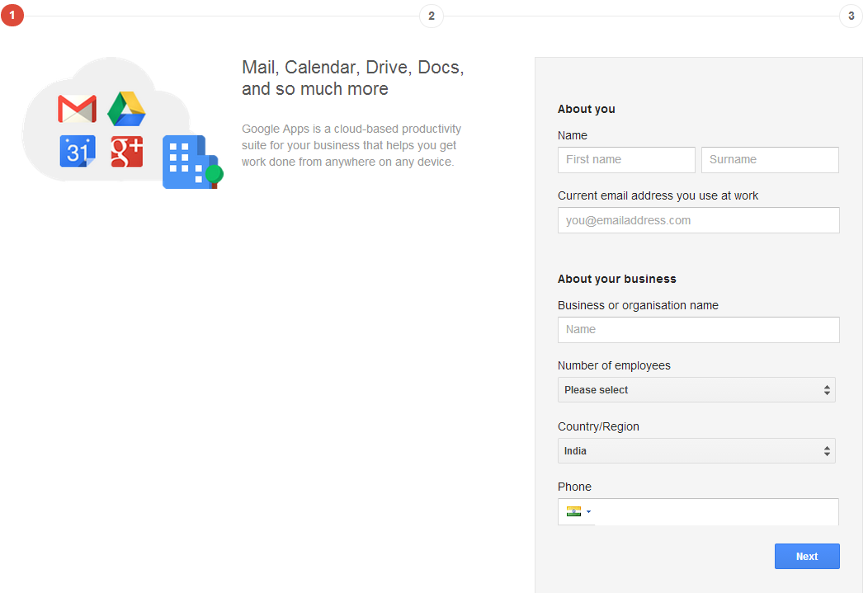
Task: Click step 3 indicator circle
Action: click(851, 15)
